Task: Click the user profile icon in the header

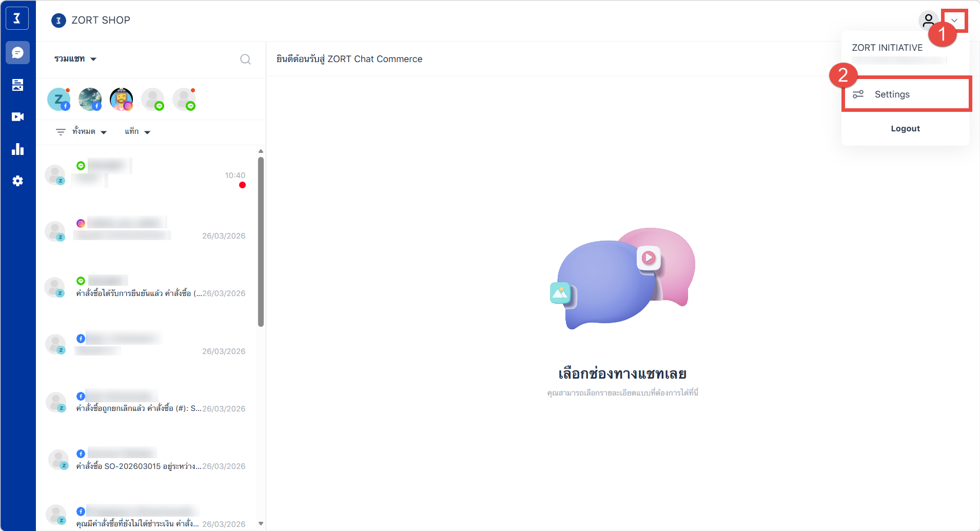Action: 928,21
